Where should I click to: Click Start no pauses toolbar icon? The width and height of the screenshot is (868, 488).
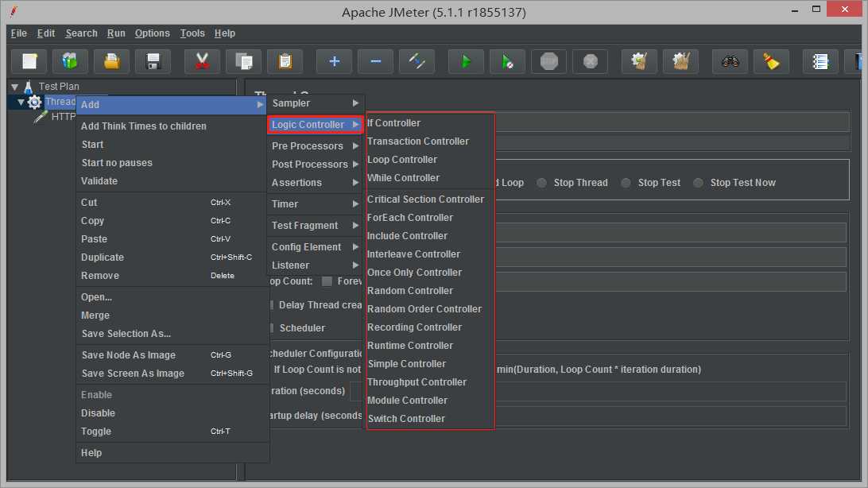[x=507, y=61]
